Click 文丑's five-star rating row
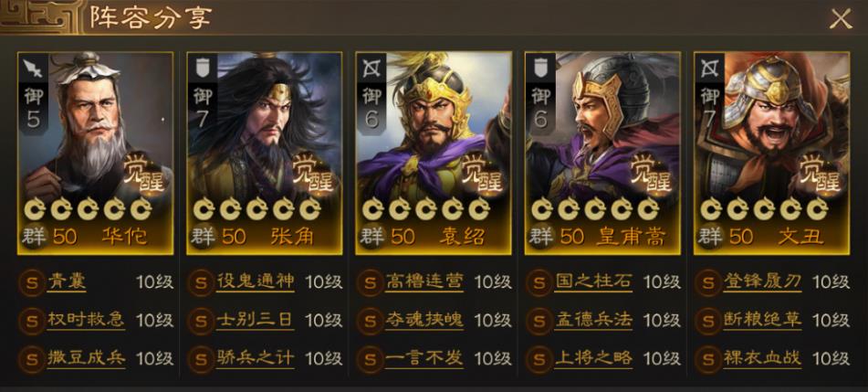 click(x=764, y=209)
